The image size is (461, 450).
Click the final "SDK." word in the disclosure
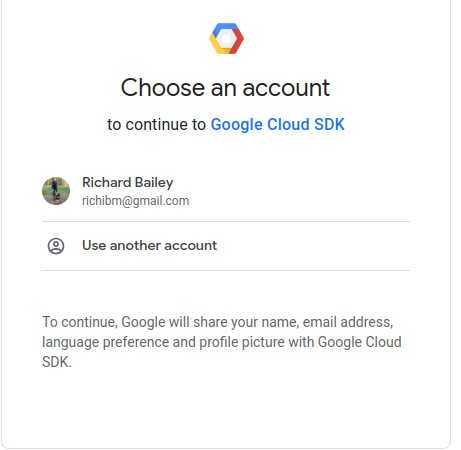click(x=57, y=362)
